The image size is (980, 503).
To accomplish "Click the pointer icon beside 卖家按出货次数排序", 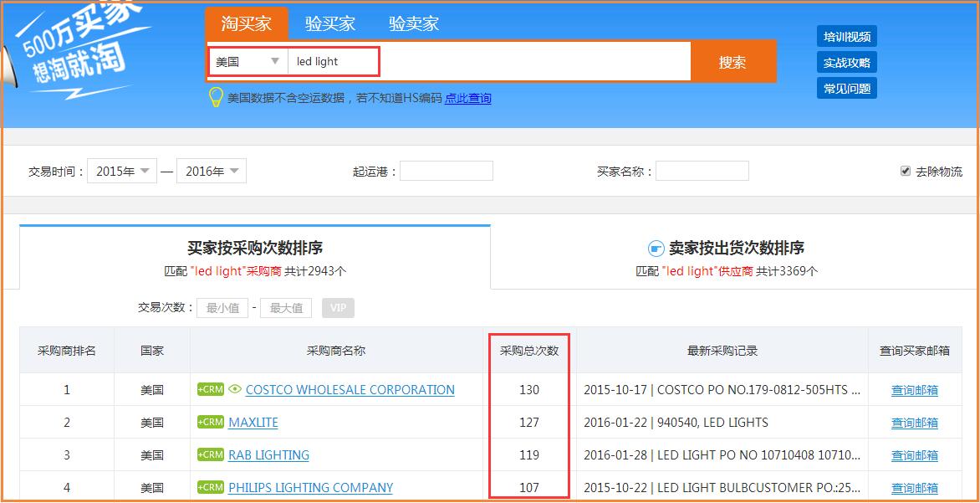I will tap(656, 249).
